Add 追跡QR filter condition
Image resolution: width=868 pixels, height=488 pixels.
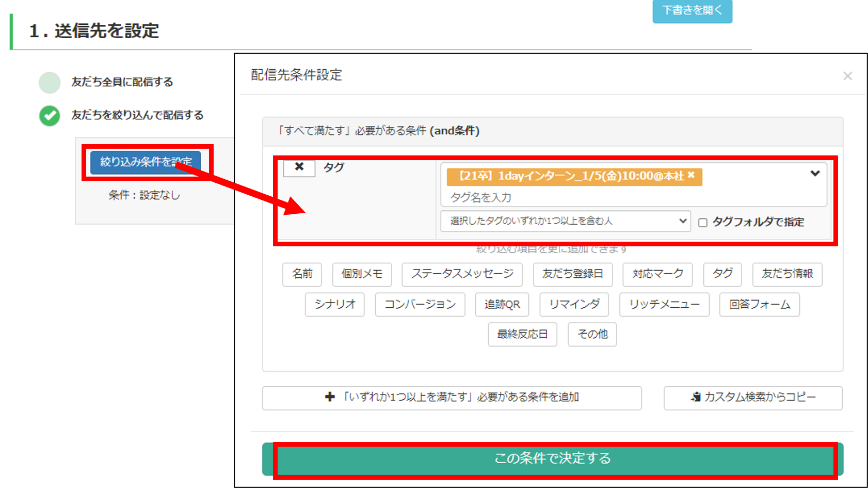pyautogui.click(x=502, y=305)
